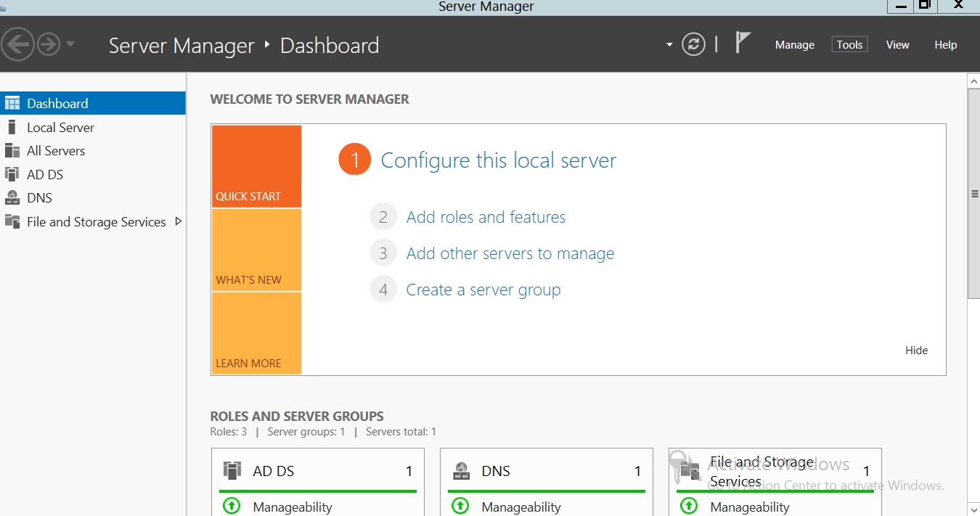980x516 pixels.
Task: Click the green Manageability icon on DNS tile
Action: (x=460, y=506)
